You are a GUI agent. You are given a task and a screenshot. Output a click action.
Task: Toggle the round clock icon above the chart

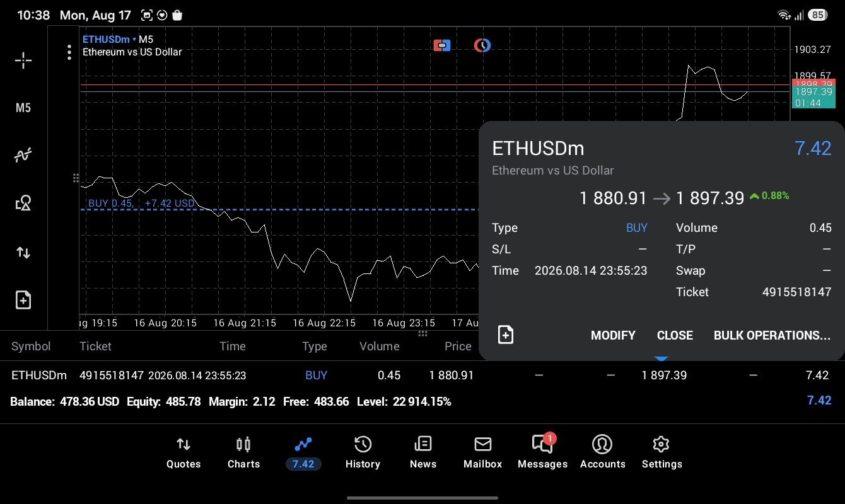coord(482,45)
